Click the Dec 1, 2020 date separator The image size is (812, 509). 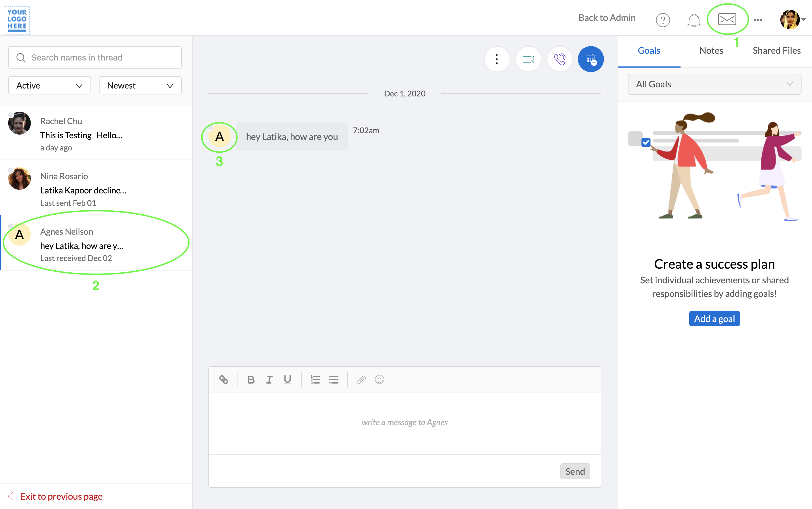tap(405, 94)
